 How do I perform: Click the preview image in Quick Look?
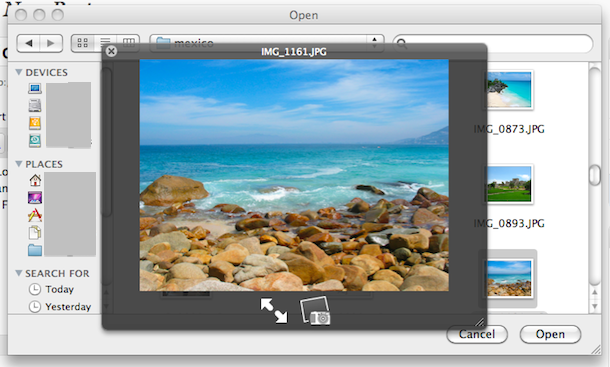(x=294, y=175)
